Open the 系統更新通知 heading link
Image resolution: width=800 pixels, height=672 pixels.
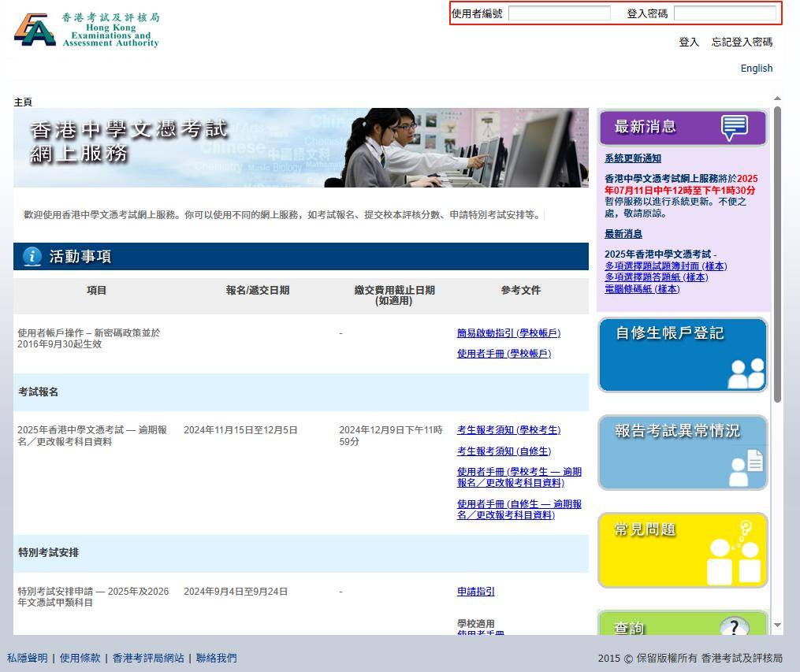[x=633, y=158]
